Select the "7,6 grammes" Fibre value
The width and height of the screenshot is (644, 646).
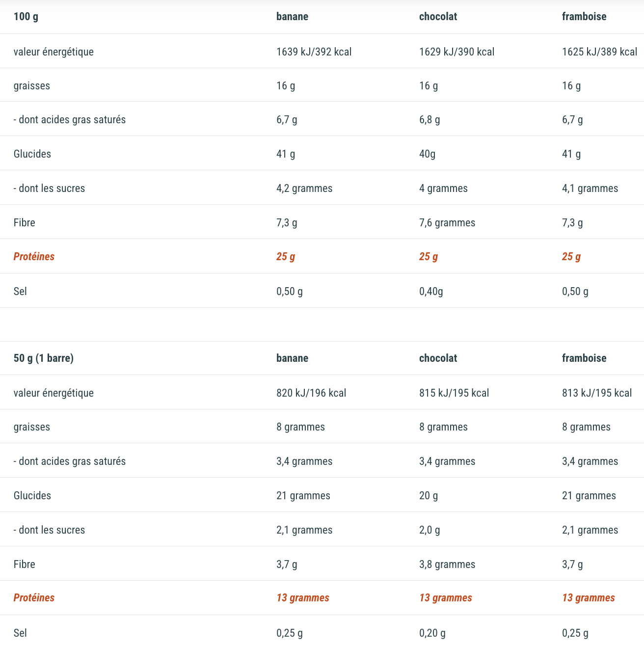[x=447, y=223]
